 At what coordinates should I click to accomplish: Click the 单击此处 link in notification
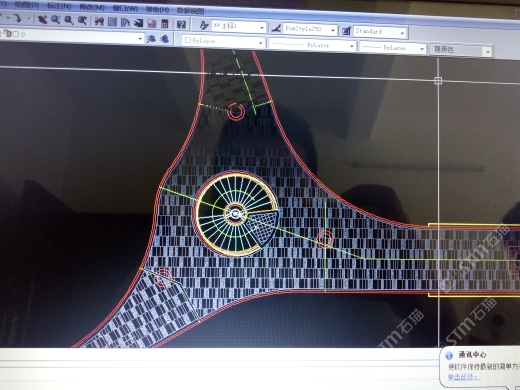pyautogui.click(x=463, y=377)
